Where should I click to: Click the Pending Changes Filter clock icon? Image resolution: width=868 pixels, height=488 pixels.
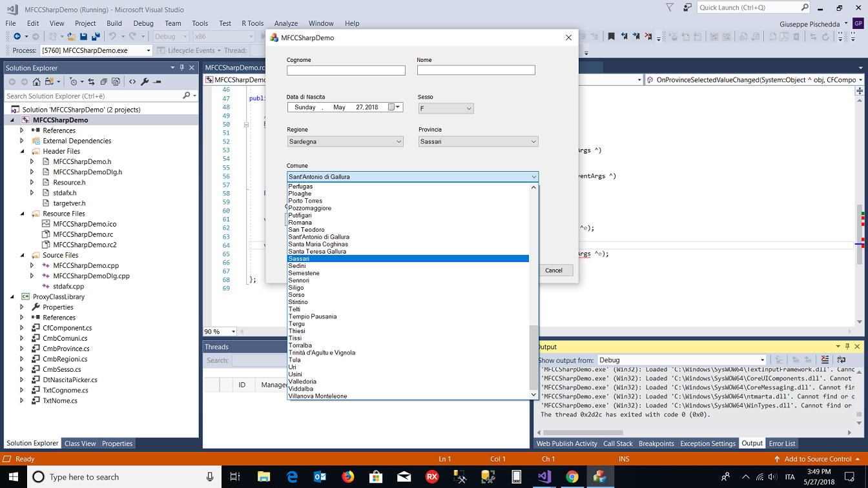point(73,82)
